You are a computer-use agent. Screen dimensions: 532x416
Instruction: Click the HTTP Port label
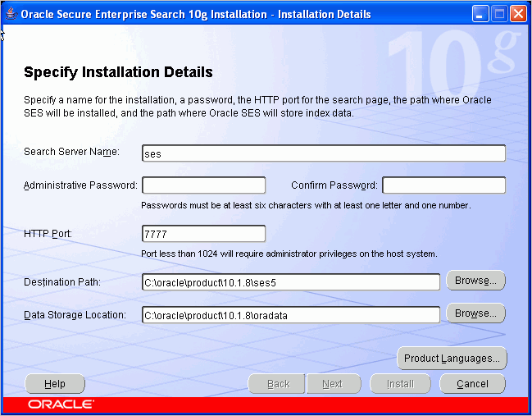coord(48,234)
